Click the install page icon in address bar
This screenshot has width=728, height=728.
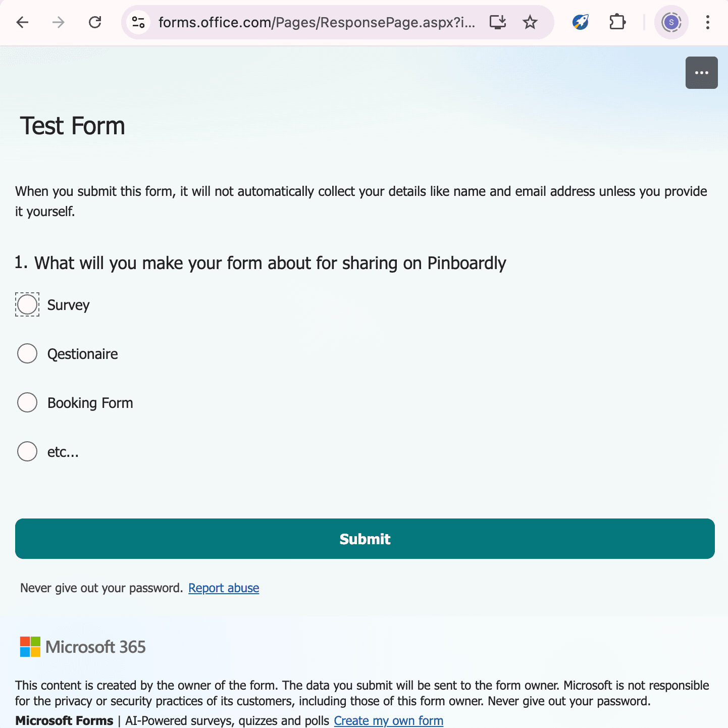click(x=497, y=22)
